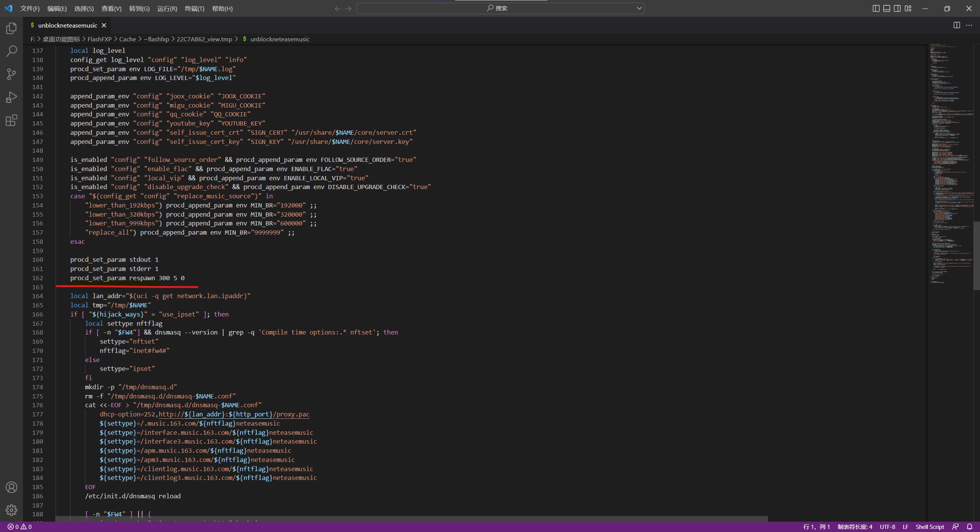This screenshot has width=980, height=532.
Task: Open the Extensions view
Action: click(x=11, y=121)
